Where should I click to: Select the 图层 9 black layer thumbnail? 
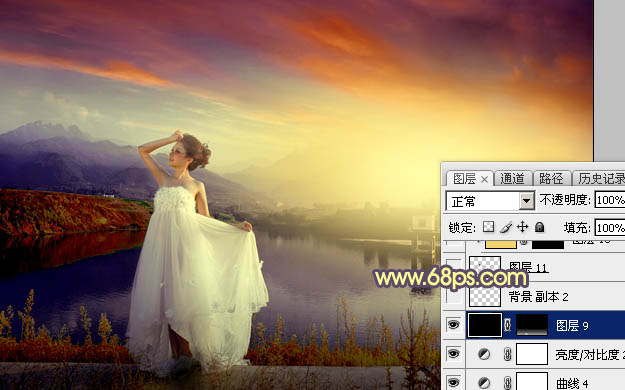pyautogui.click(x=485, y=325)
